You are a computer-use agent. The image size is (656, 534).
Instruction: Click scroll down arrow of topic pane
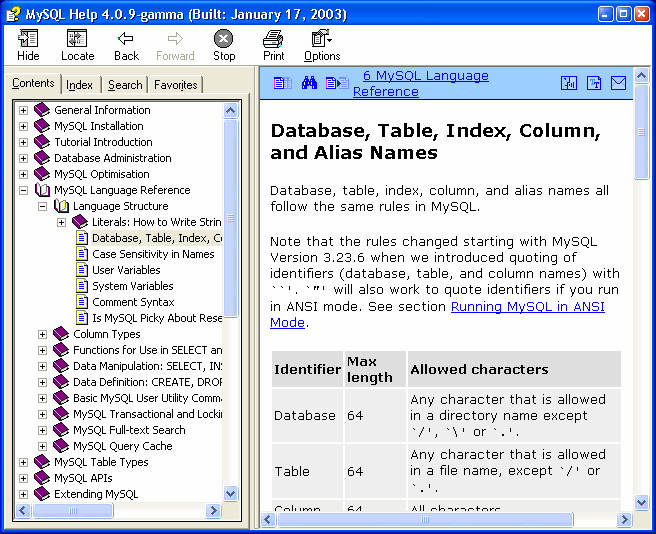pos(641,501)
